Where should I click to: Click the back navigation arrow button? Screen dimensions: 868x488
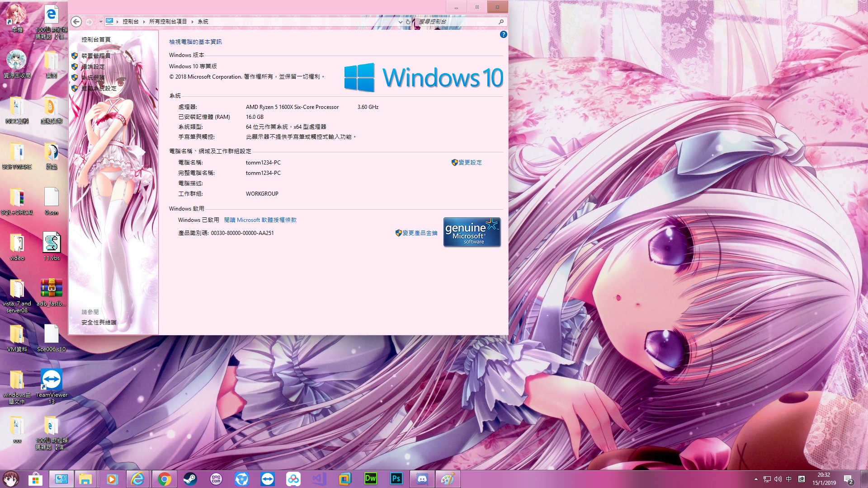[x=76, y=22]
